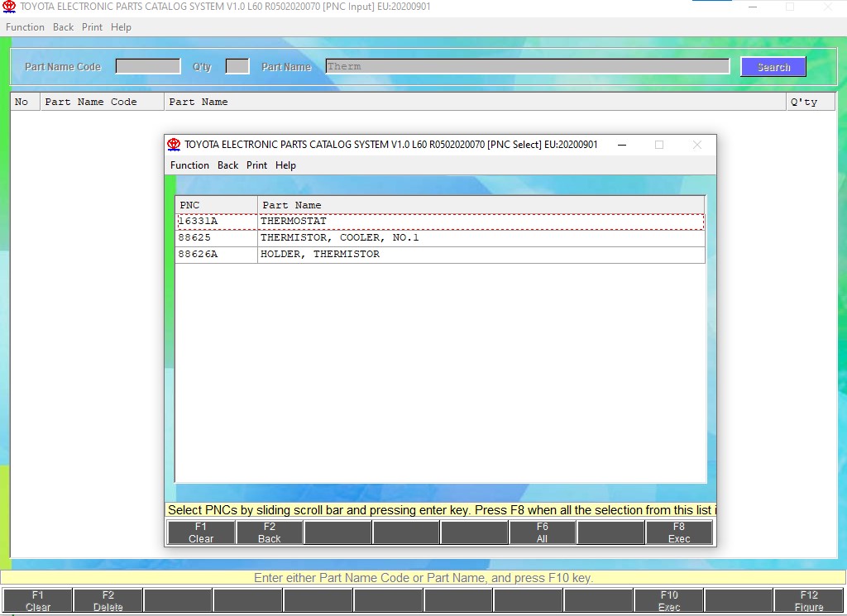Select the 88626A HOLDER, THERMISTOR row
Screen dimensions: 847x616
pyautogui.click(x=438, y=255)
